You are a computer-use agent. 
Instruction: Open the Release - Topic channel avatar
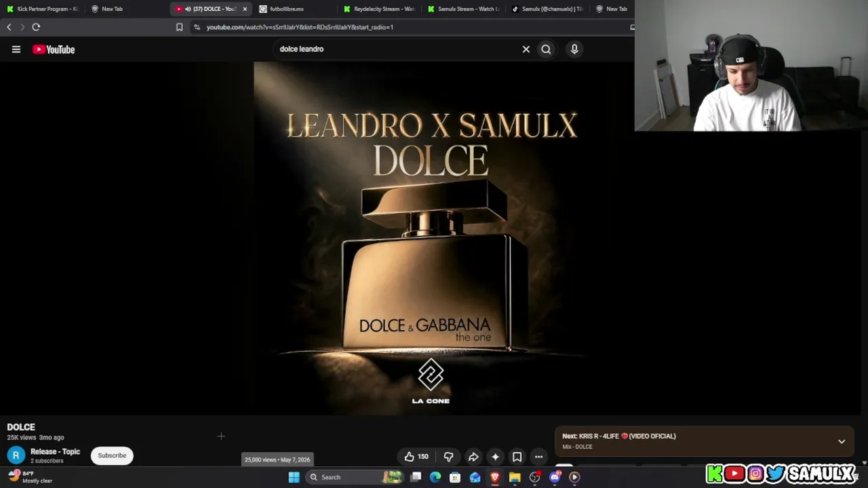pos(16,455)
